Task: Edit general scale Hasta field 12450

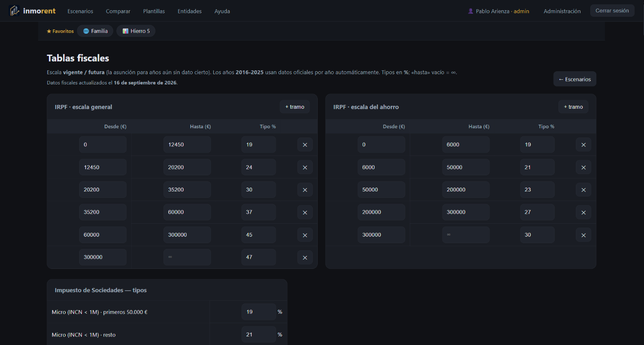Action: click(187, 145)
